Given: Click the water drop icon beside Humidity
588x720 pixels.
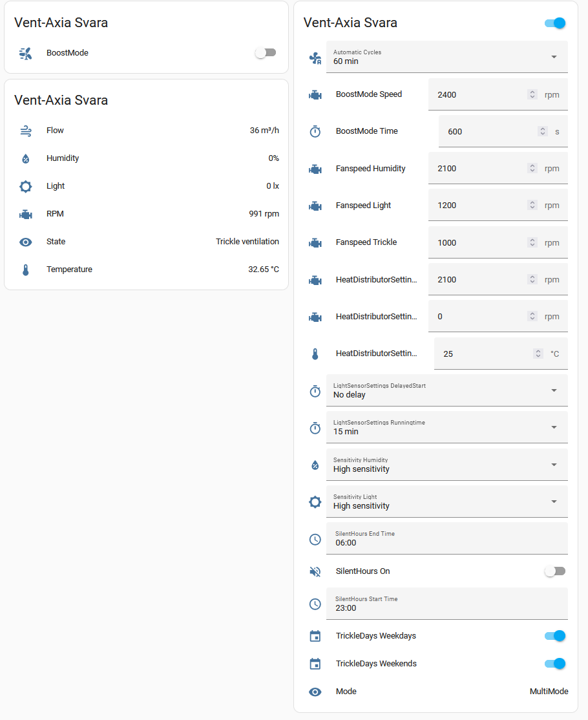Looking at the screenshot, I should [26, 158].
